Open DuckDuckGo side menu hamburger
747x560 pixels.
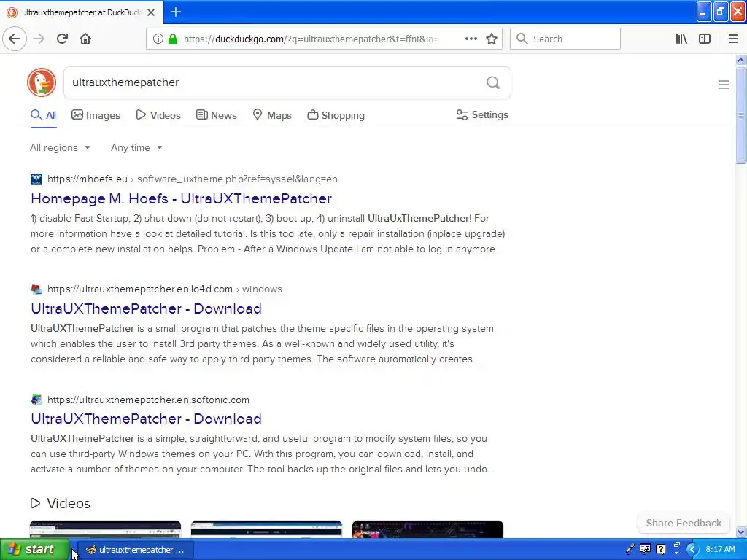pyautogui.click(x=724, y=85)
